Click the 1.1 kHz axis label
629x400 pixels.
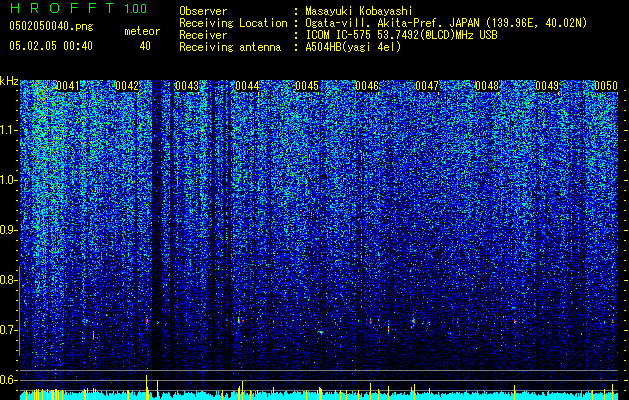tap(9, 130)
